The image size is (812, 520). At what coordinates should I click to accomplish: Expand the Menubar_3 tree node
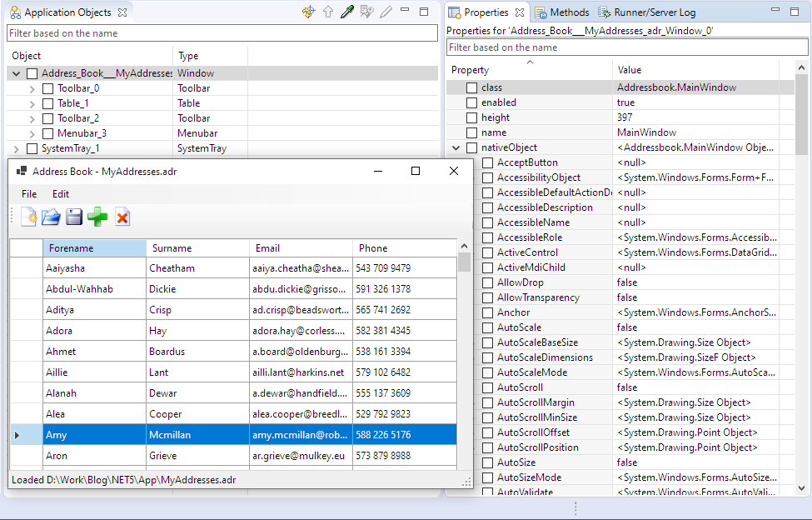click(x=32, y=133)
